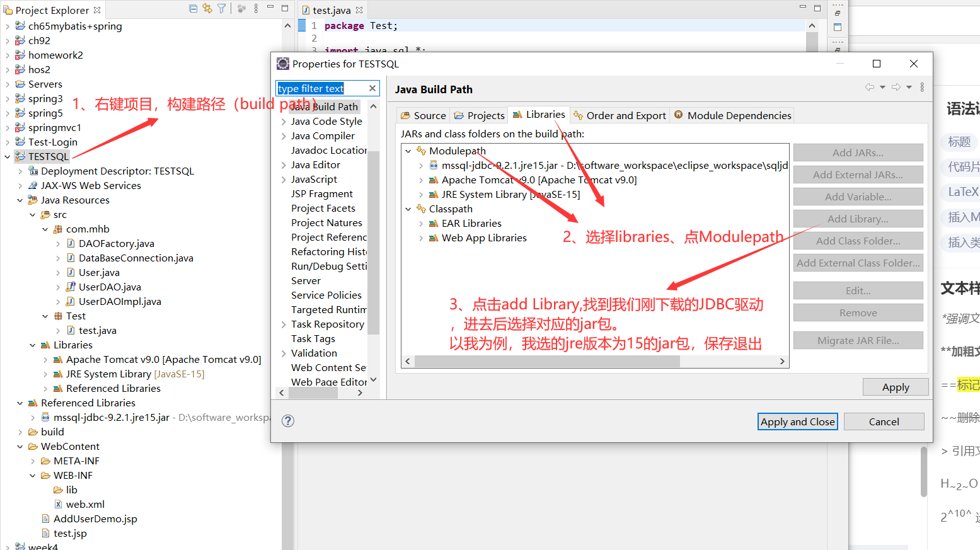Viewport: 980px width, 550px height.
Task: Switch to the Source tab
Action: coord(424,115)
